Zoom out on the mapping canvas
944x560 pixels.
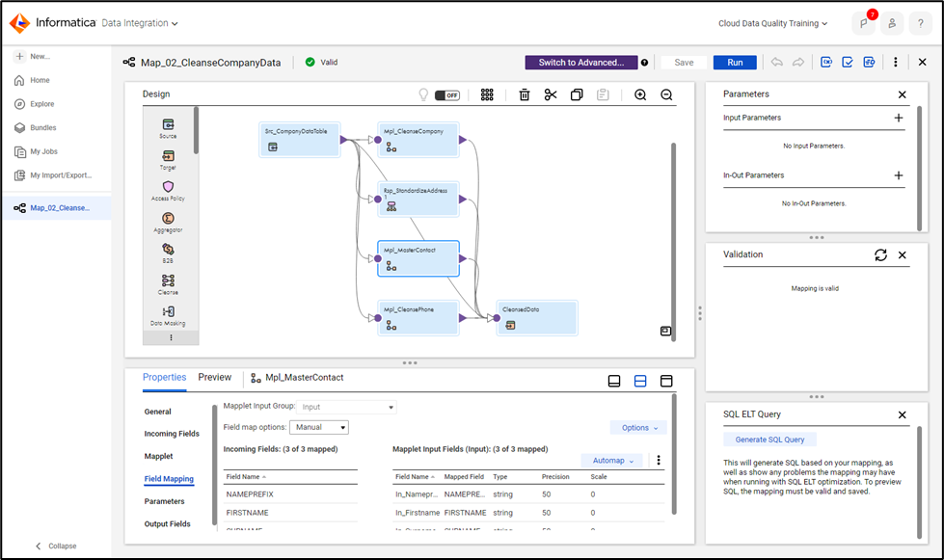(x=666, y=94)
